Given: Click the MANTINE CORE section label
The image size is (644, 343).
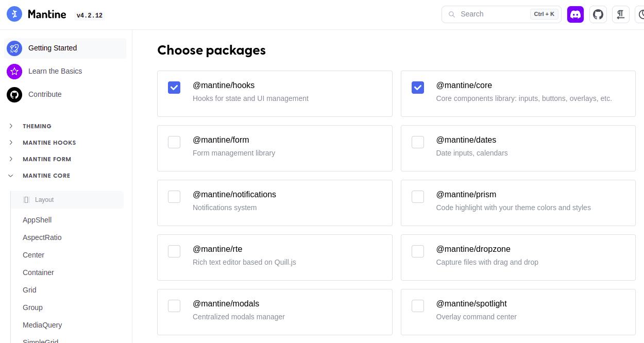Looking at the screenshot, I should click(x=46, y=176).
